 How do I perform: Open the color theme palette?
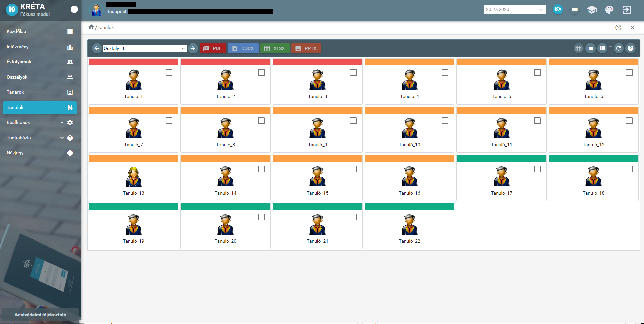pyautogui.click(x=609, y=10)
